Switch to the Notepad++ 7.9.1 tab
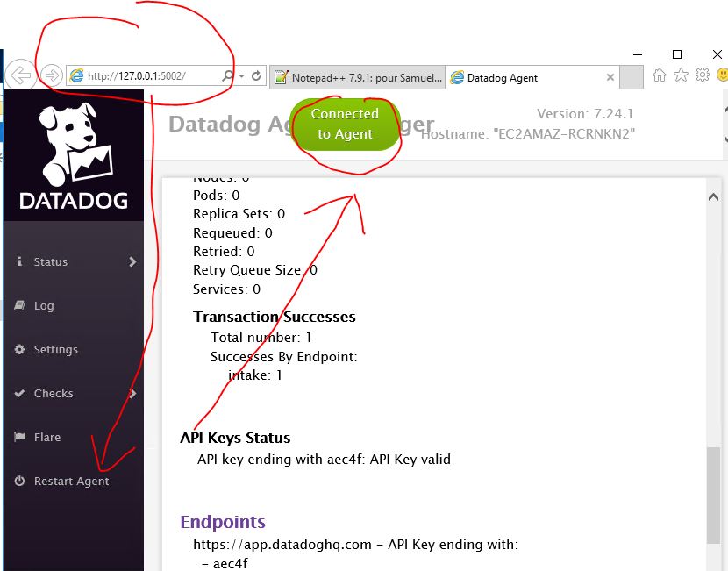This screenshot has height=571, width=728. (358, 77)
